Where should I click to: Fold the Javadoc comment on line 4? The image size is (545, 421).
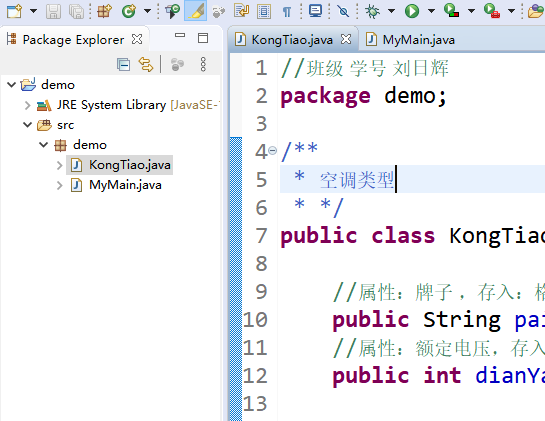point(273,151)
